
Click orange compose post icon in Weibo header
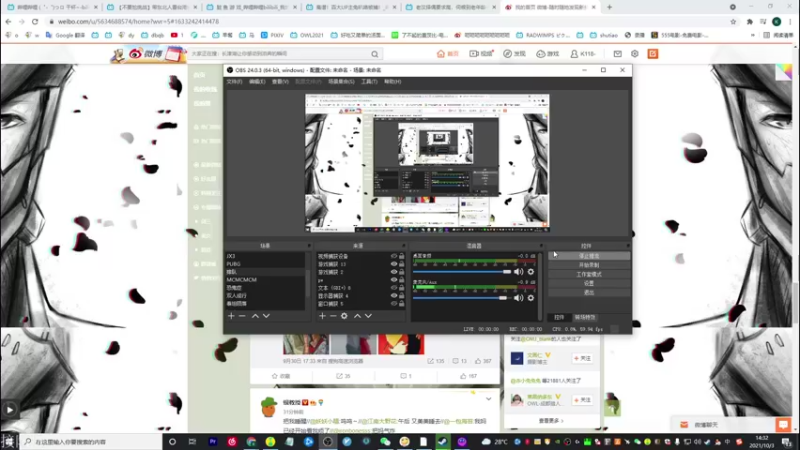(653, 54)
